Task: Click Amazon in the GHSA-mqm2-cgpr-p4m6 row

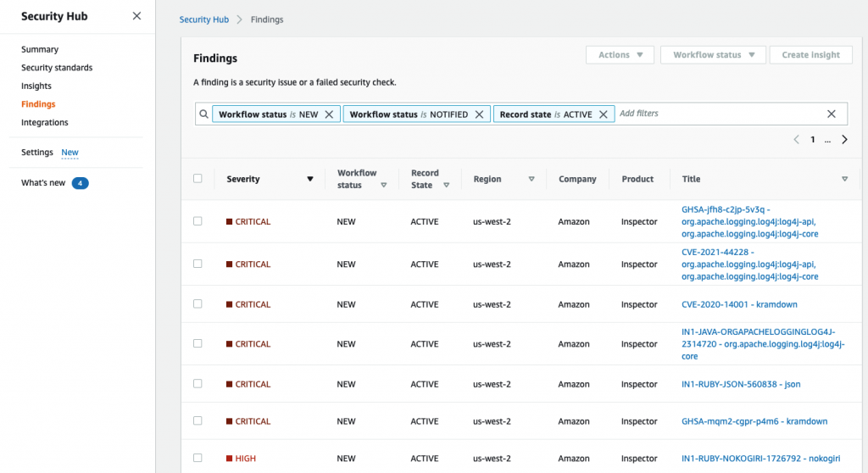Action: [574, 421]
